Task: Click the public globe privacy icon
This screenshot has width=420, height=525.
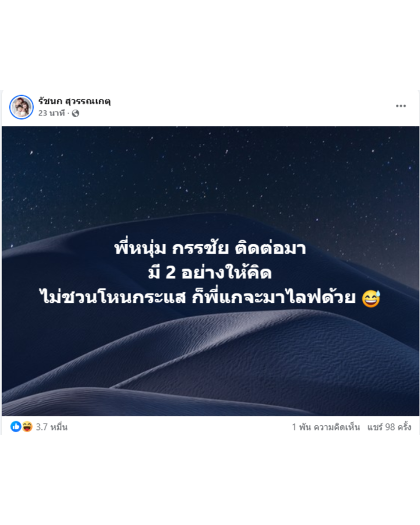Action: [x=76, y=113]
